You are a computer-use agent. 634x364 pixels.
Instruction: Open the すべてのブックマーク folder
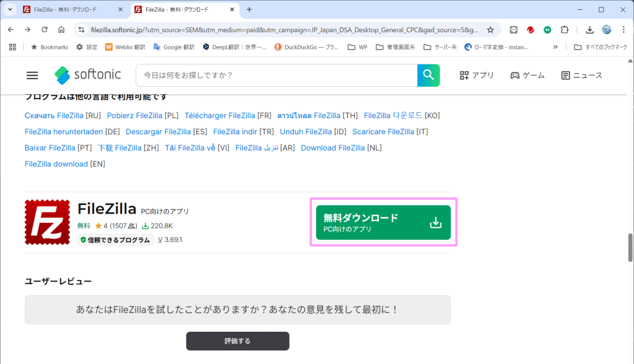point(601,47)
